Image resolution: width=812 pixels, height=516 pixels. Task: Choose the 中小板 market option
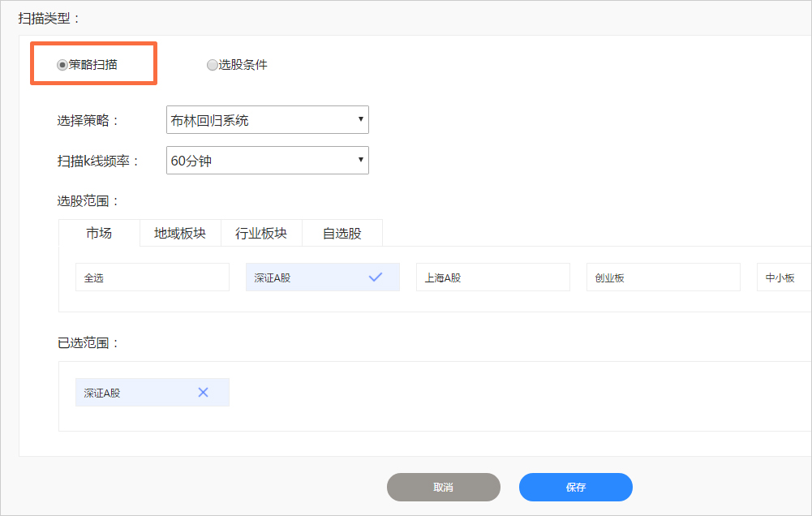point(784,277)
